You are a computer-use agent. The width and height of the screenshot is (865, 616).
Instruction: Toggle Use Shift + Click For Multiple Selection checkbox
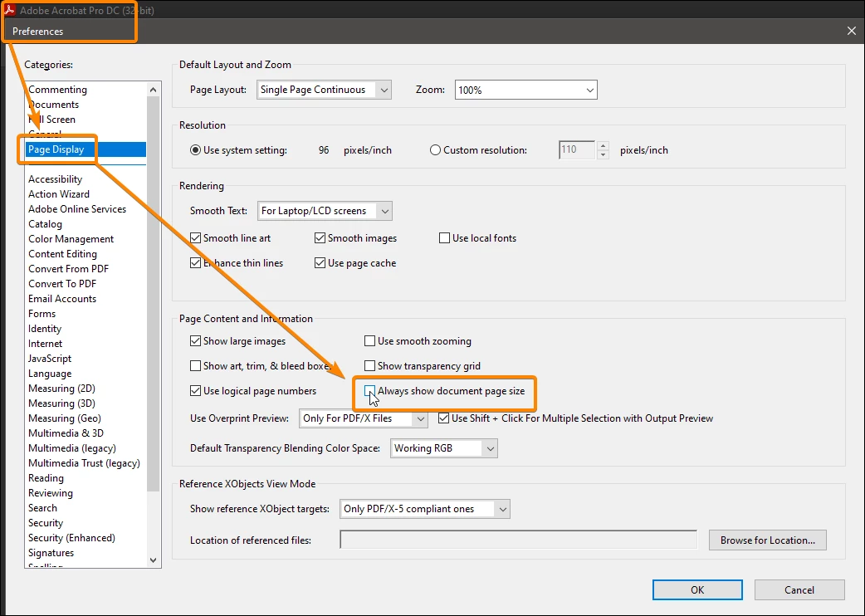click(443, 418)
